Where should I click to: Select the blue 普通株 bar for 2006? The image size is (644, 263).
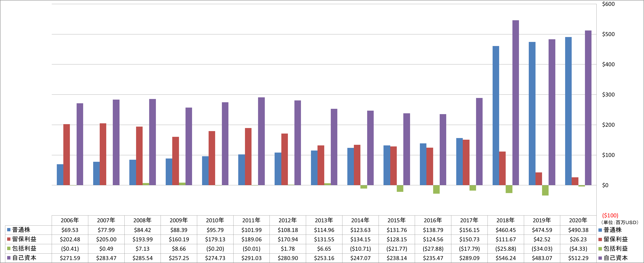point(60,175)
